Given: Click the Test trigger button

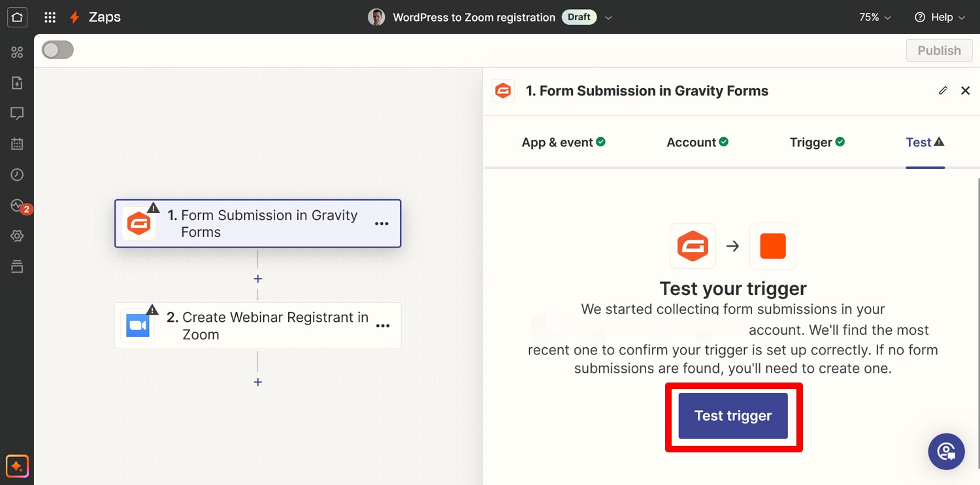Looking at the screenshot, I should tap(733, 416).
